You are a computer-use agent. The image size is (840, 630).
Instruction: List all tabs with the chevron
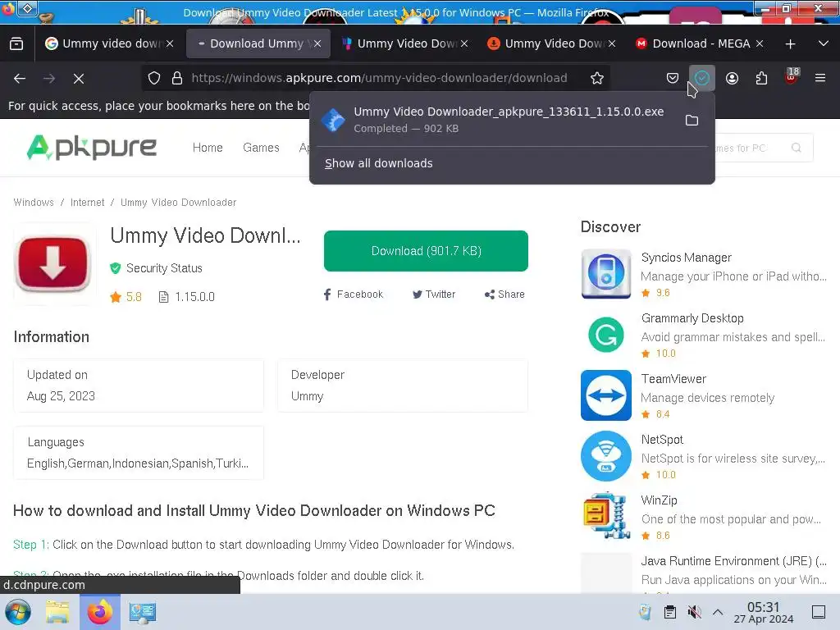tap(824, 44)
